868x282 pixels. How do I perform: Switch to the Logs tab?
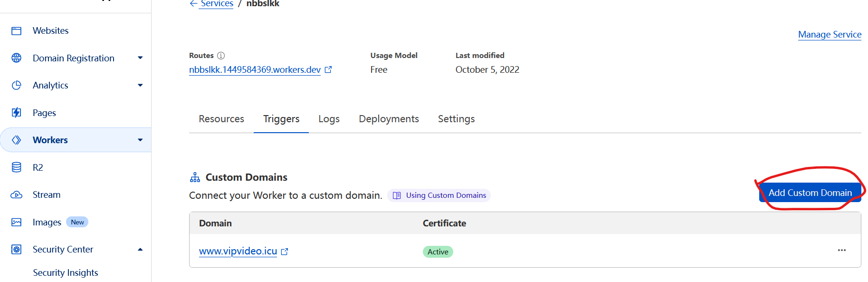coord(329,119)
